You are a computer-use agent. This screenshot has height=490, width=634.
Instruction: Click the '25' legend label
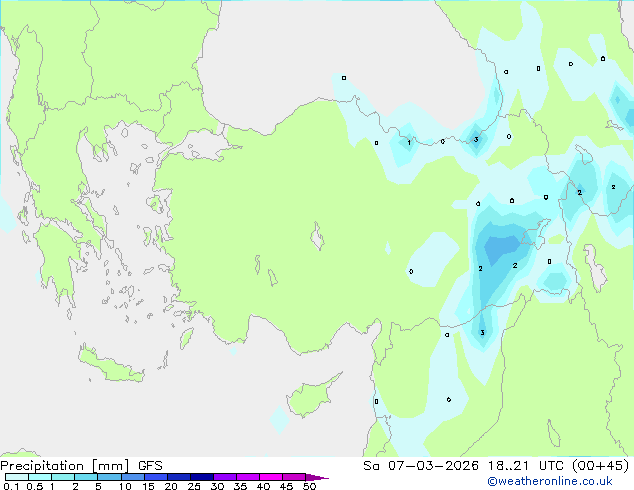[194, 486]
